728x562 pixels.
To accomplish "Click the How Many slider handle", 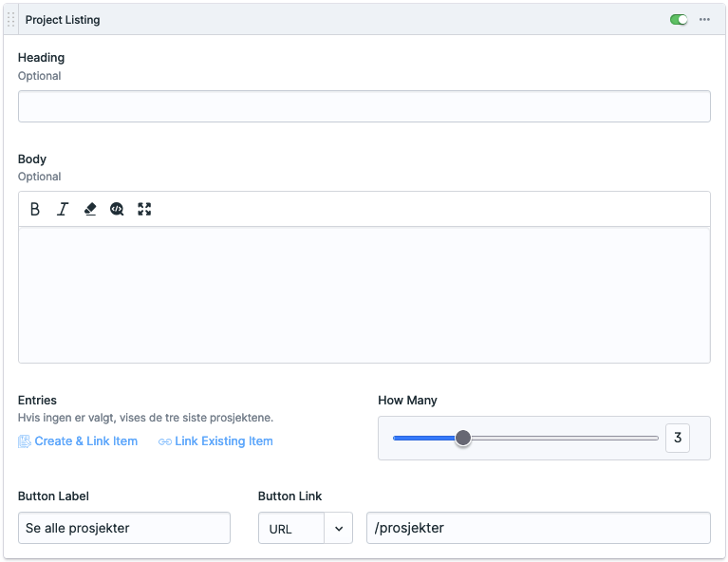I will pyautogui.click(x=463, y=438).
